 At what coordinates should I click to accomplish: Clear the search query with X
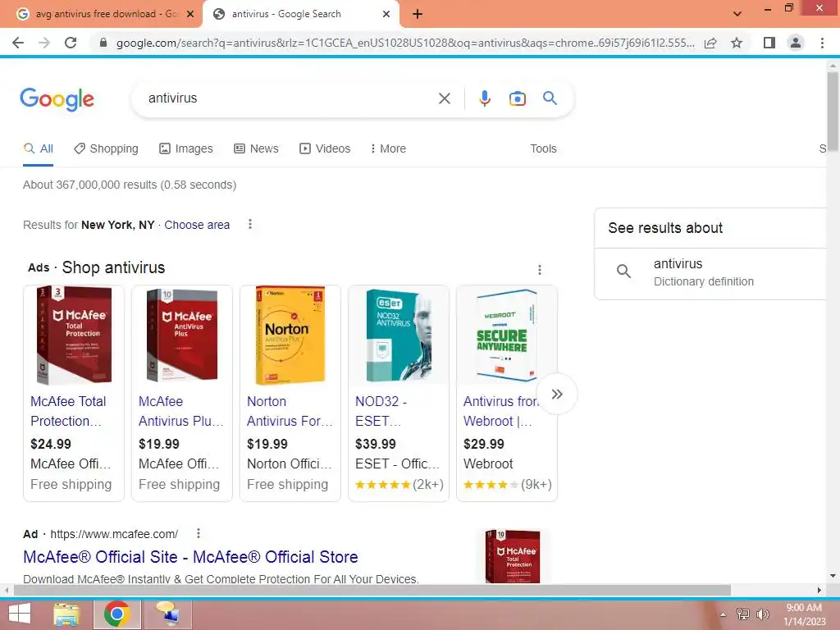[444, 98]
